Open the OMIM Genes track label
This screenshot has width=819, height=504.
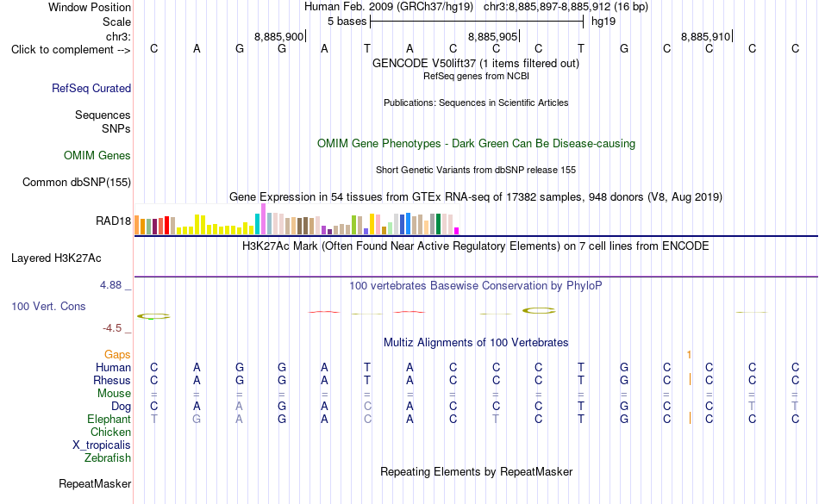[97, 155]
